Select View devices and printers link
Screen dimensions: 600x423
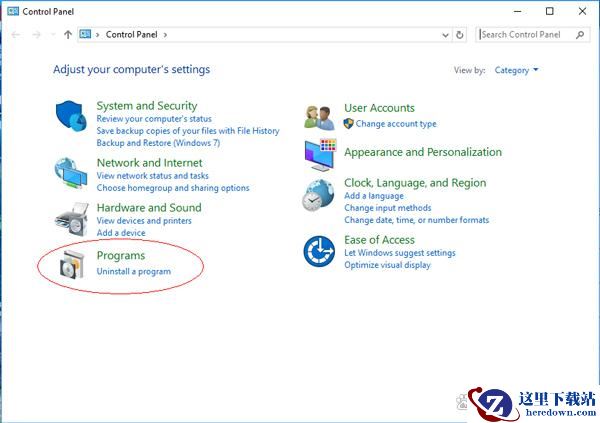(x=144, y=221)
